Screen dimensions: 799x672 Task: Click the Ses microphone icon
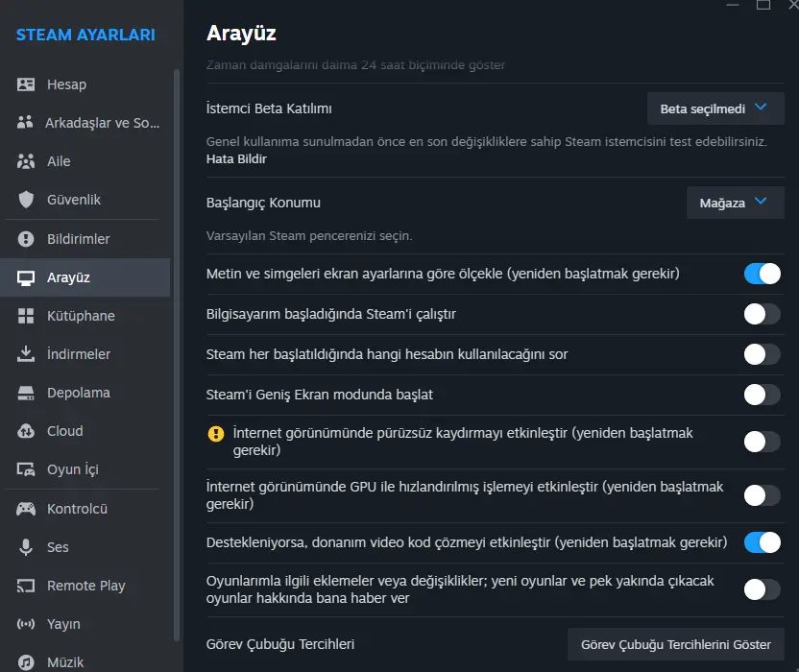point(26,547)
